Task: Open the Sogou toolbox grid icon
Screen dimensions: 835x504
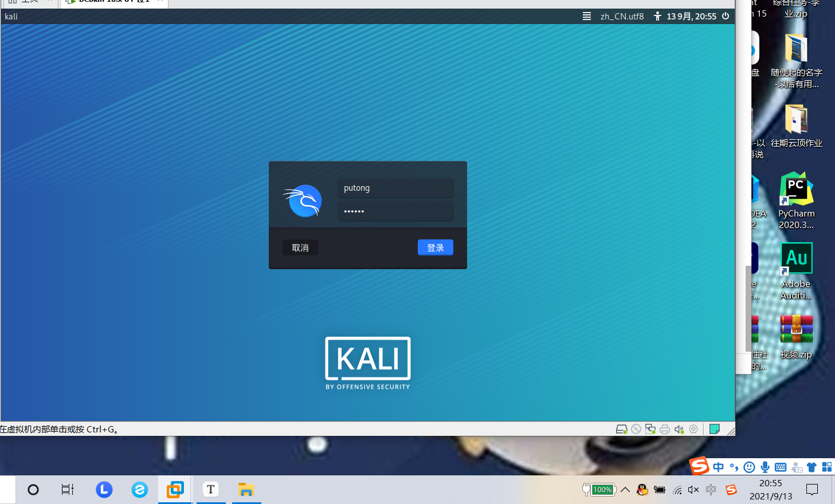Action: coord(827,467)
